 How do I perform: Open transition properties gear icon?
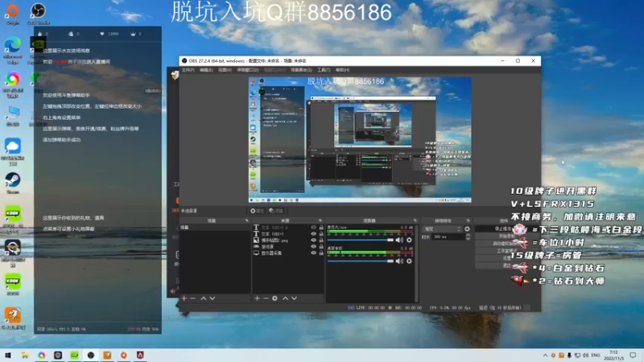(467, 229)
